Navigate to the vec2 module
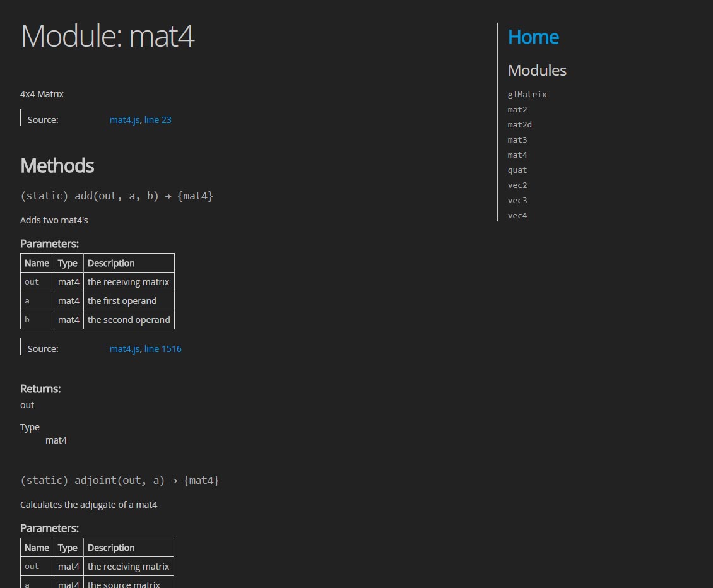Image resolution: width=713 pixels, height=588 pixels. click(517, 185)
